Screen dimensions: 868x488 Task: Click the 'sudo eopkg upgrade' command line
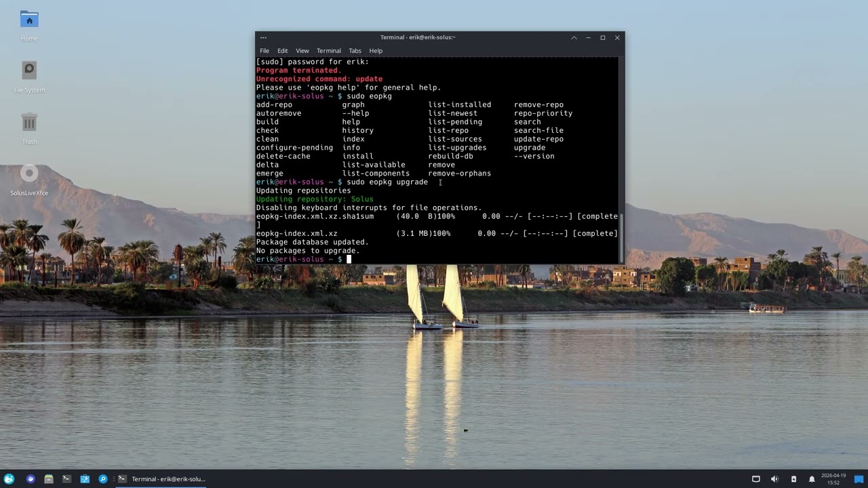pyautogui.click(x=387, y=182)
